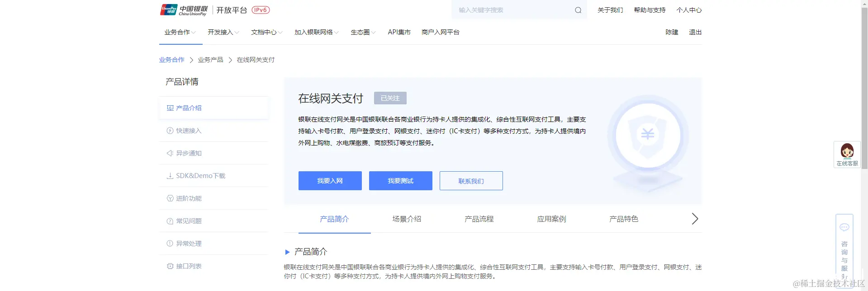
Task: Switch to the 产品流程 tab
Action: pyautogui.click(x=479, y=219)
